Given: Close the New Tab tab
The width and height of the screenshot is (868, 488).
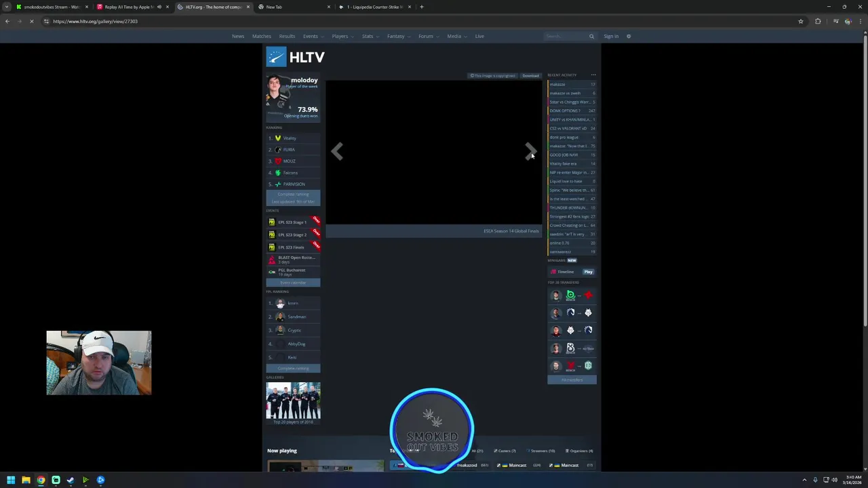Looking at the screenshot, I should [329, 7].
